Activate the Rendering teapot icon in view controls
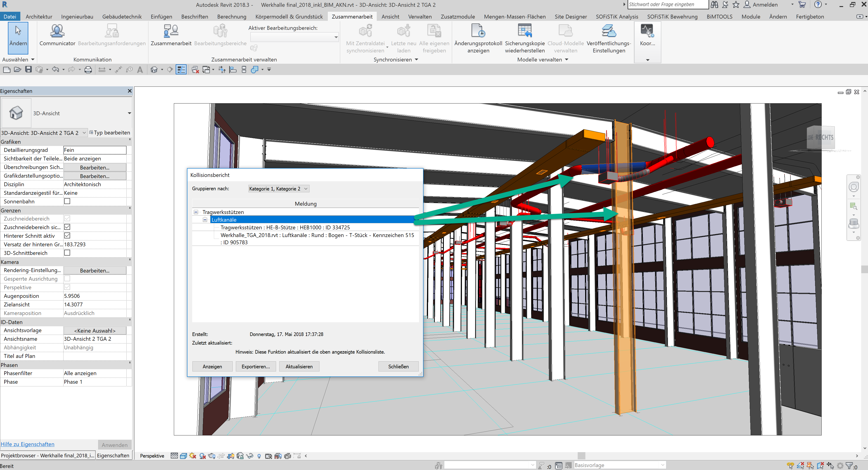868x470 pixels. (x=211, y=456)
